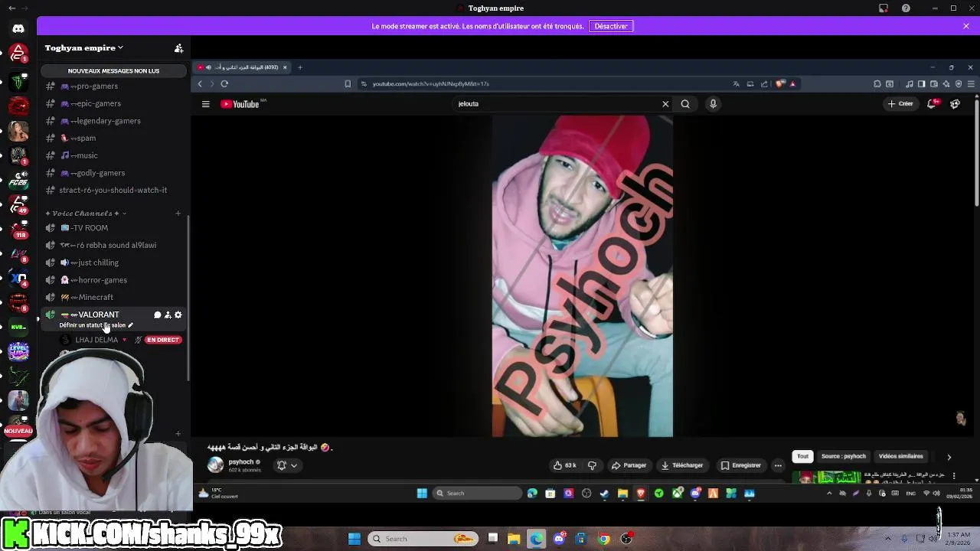Open stract-r6-you-should-watch-it channel
980x551 pixels.
pyautogui.click(x=115, y=190)
